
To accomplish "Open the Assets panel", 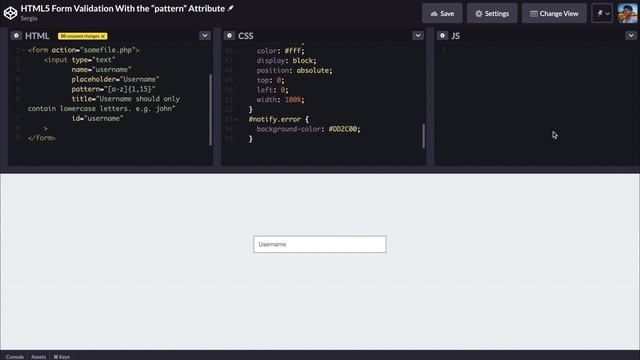I will tap(38, 357).
